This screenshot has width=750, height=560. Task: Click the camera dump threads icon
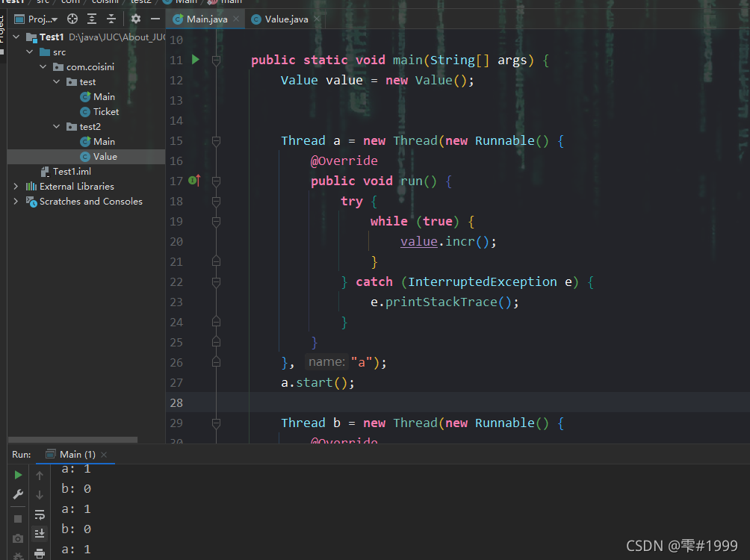tap(18, 538)
